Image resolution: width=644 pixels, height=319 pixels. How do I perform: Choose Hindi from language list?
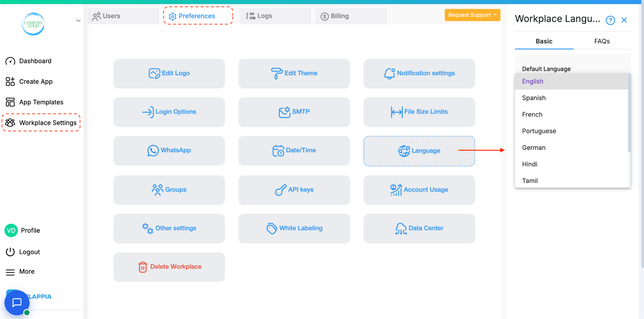(571, 164)
